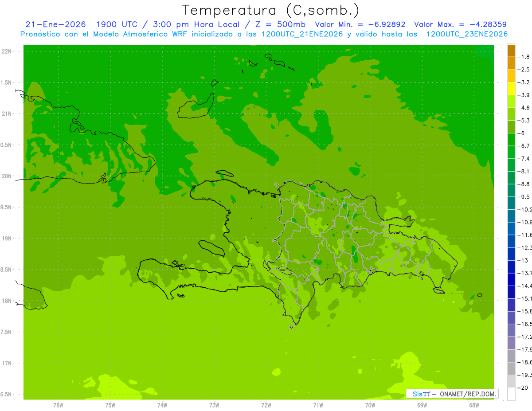Click the "-9.5" color bar value
This screenshot has width=532, height=411.
[524, 197]
